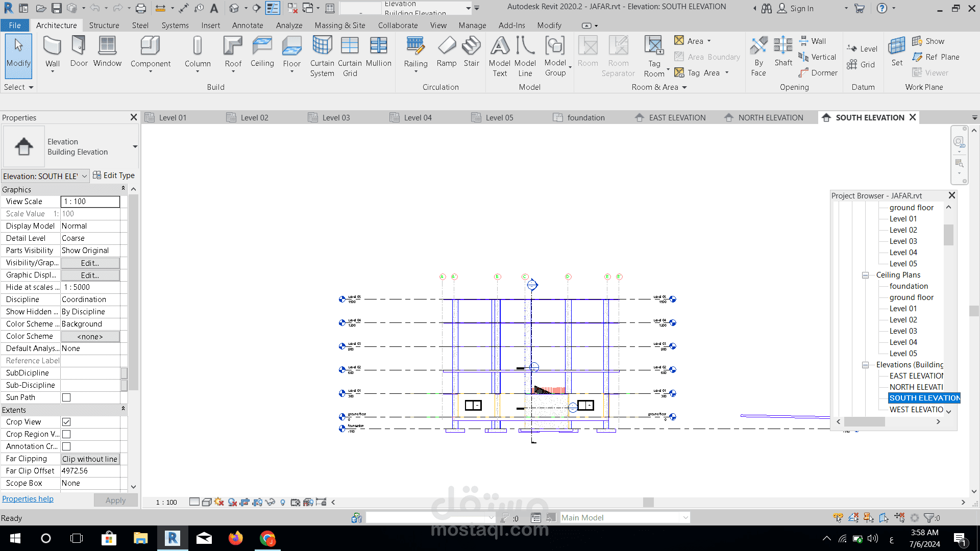Click the Modify tool

click(18, 55)
